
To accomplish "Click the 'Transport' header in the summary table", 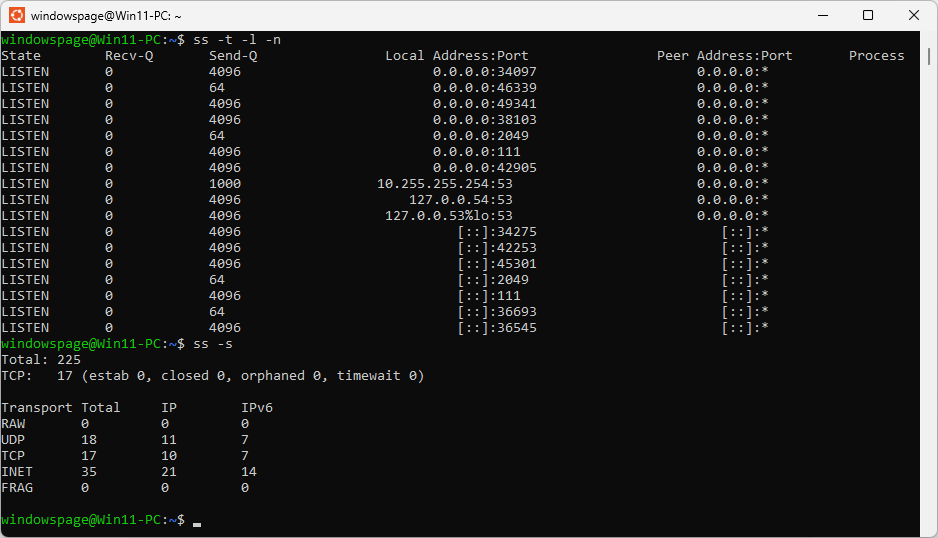I will click(x=37, y=408).
